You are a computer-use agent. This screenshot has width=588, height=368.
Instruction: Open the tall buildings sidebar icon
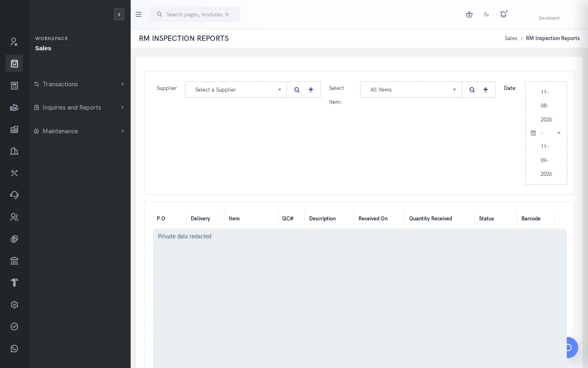(14, 151)
